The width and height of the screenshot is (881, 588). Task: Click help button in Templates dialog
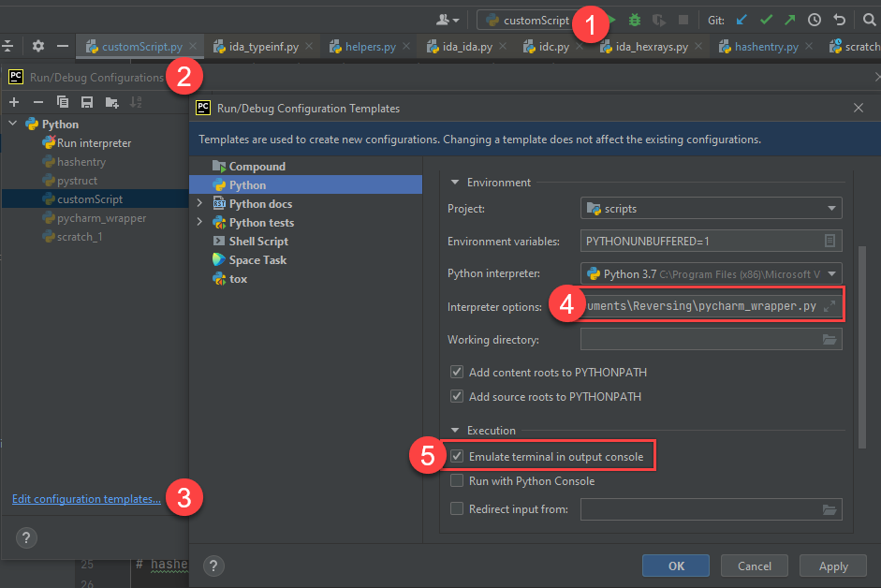pos(213,566)
